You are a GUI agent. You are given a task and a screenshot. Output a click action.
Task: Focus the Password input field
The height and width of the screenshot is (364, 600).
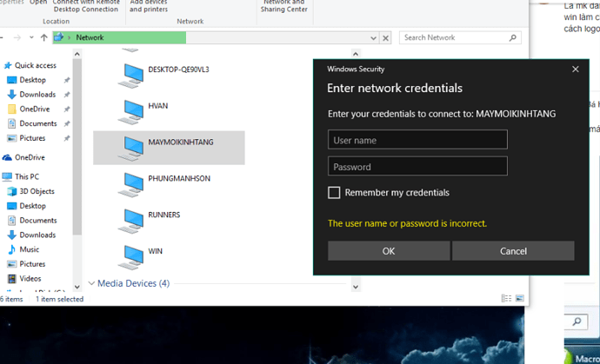417,167
